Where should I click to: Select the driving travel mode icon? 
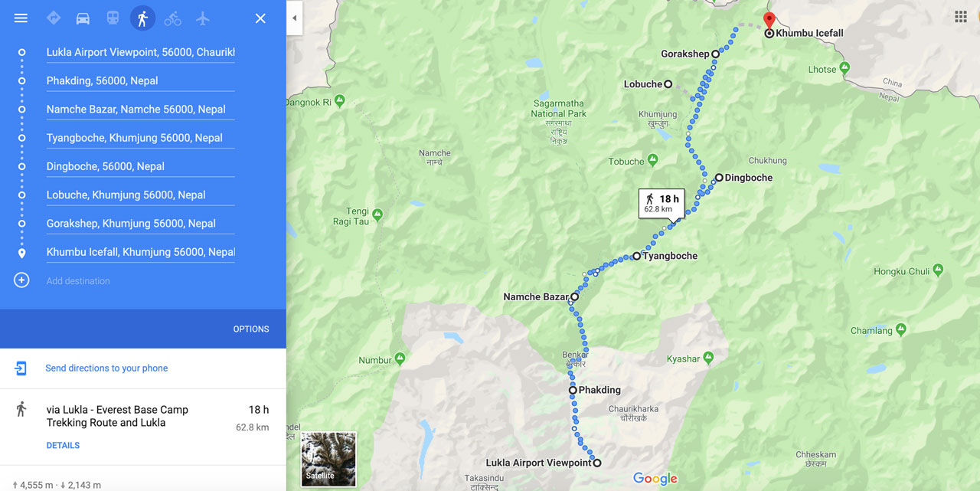point(83,18)
